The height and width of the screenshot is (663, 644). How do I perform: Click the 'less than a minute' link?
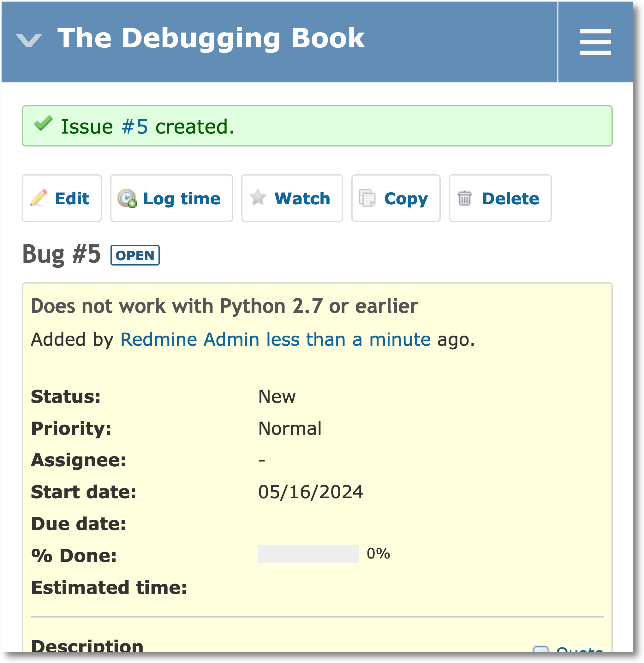tap(348, 339)
